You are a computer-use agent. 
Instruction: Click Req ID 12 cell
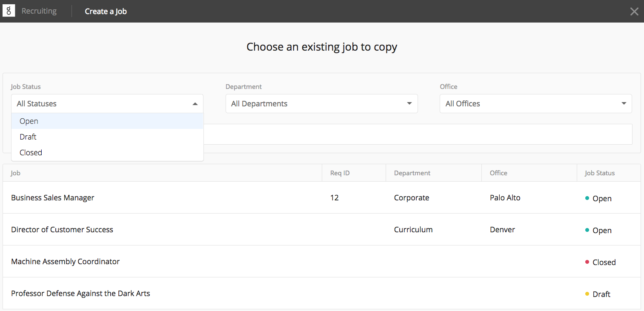335,198
